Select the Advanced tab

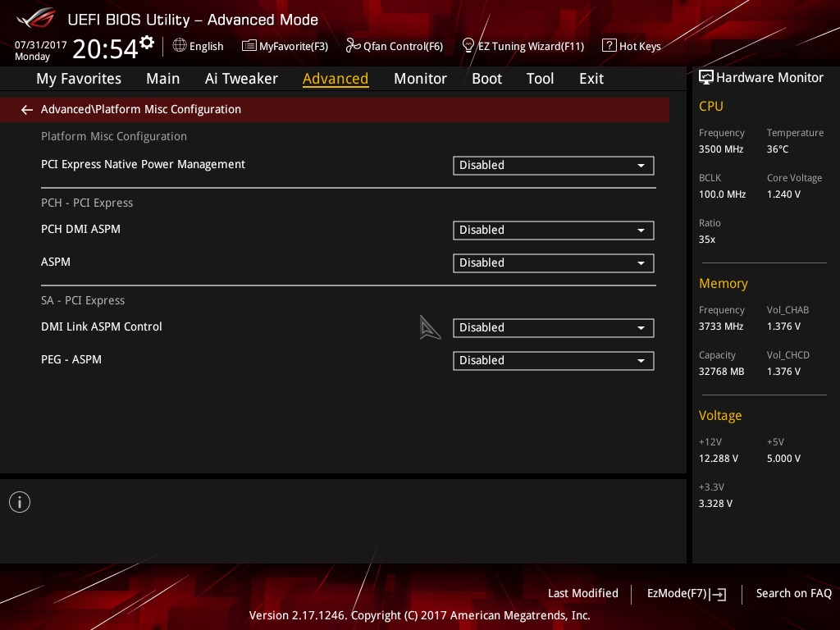(x=336, y=79)
